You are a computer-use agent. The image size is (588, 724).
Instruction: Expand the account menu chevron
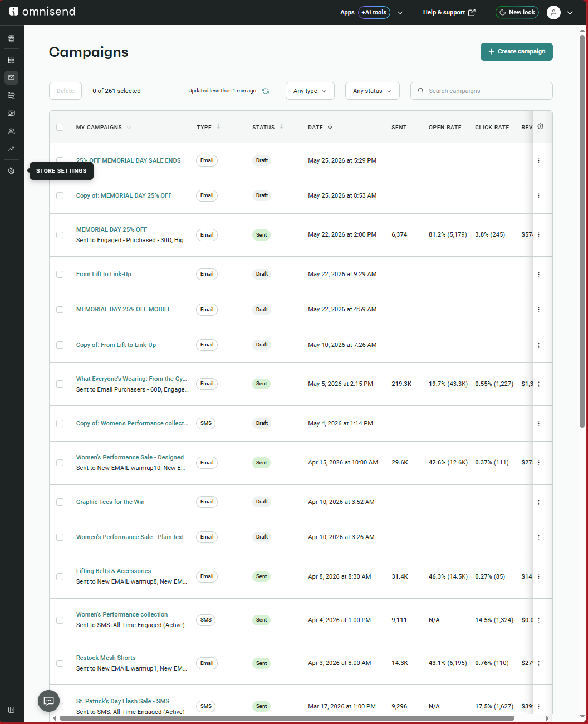[x=570, y=12]
